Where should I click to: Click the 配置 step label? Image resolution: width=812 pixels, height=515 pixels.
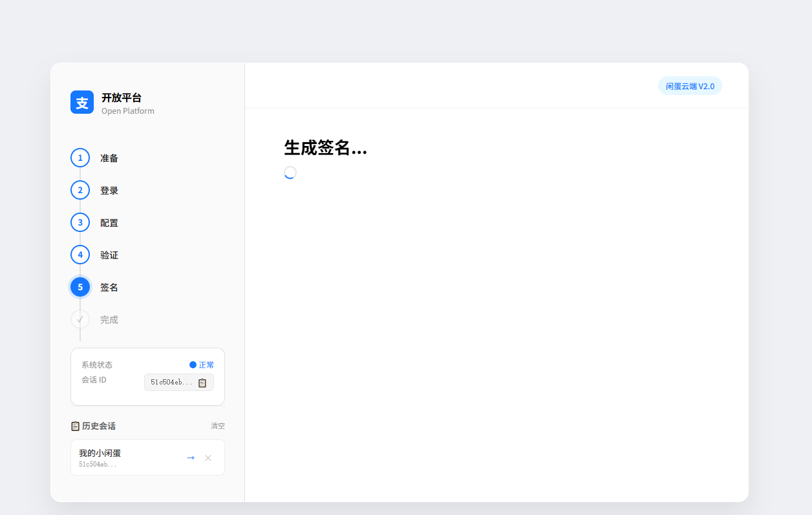109,222
